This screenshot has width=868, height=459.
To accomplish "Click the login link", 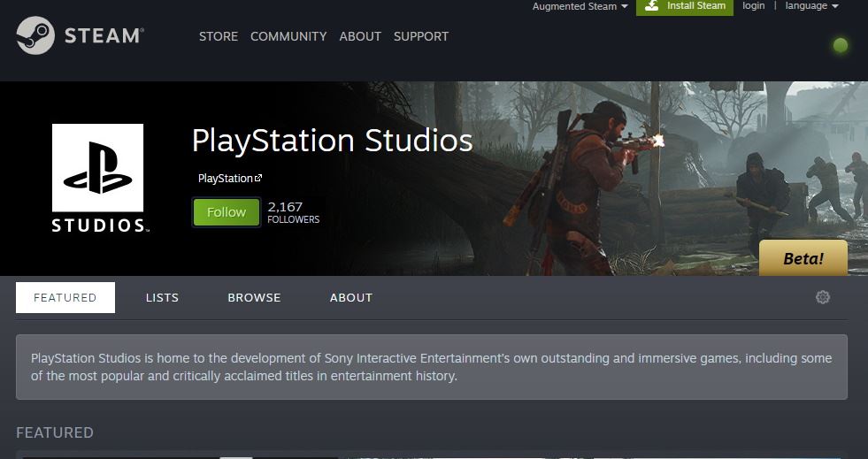I will click(753, 5).
